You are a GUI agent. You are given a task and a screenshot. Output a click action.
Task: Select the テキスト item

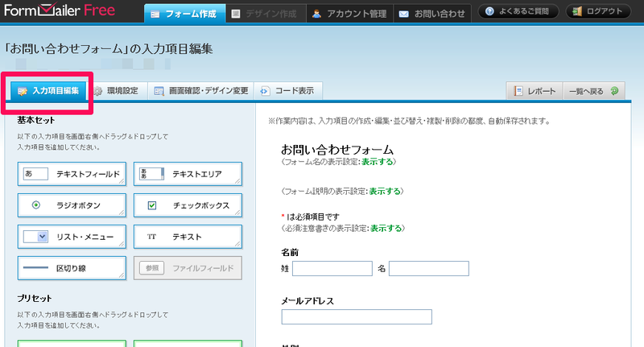tap(188, 237)
